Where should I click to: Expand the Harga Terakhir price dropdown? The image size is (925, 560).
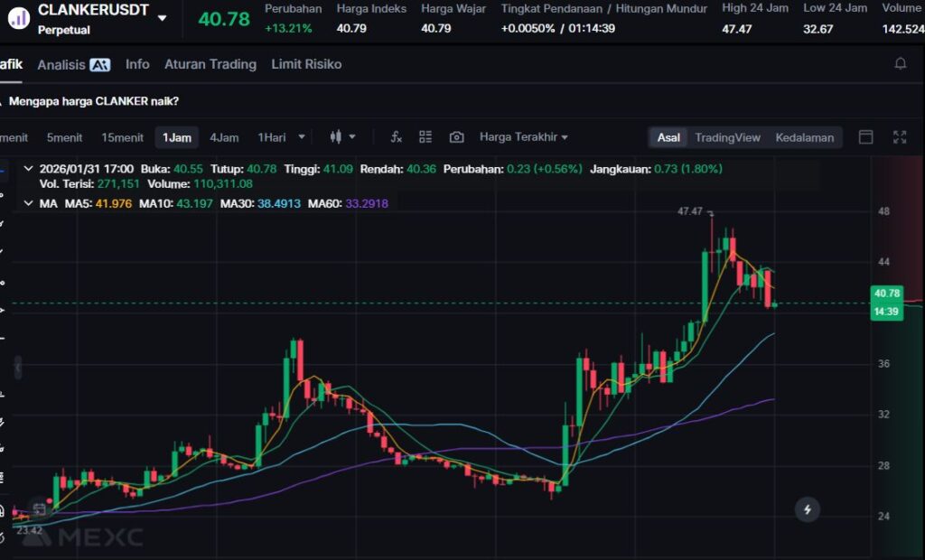[524, 137]
